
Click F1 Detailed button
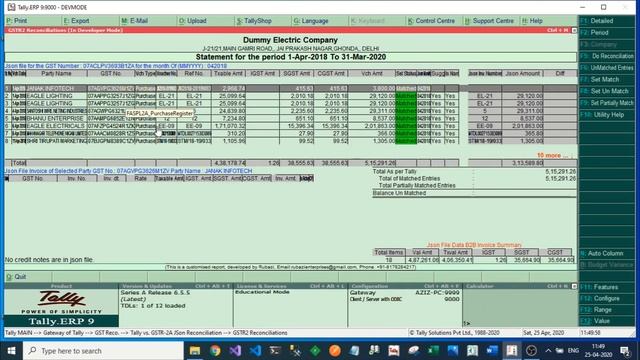coord(607,21)
